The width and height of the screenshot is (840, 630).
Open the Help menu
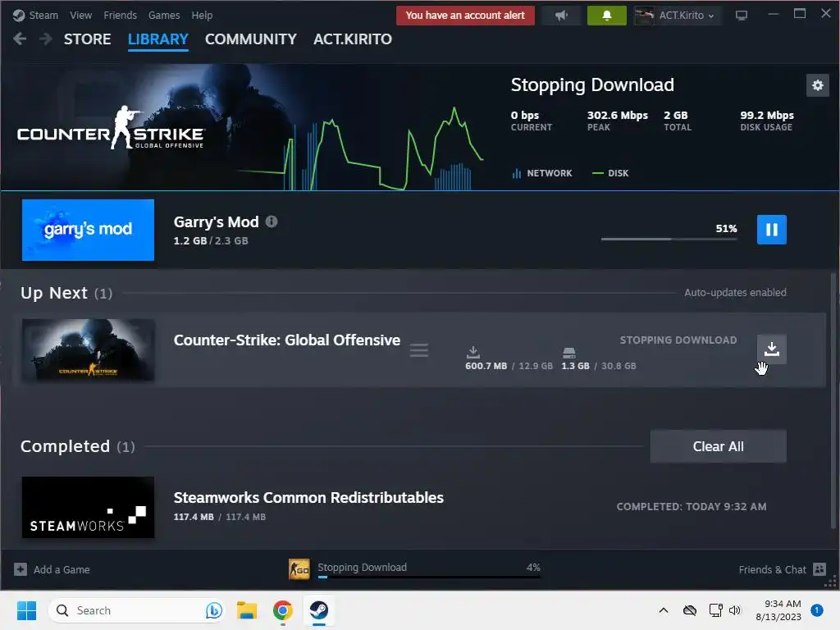click(202, 15)
